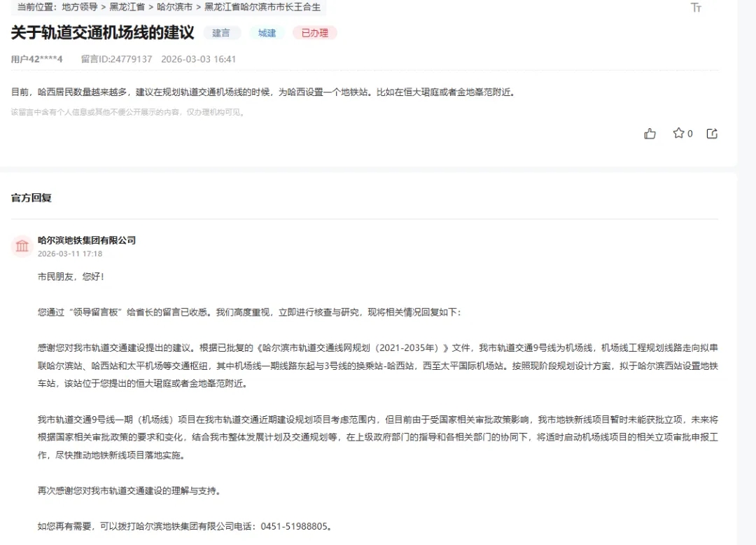Click the font size adjustment icon
The height and width of the screenshot is (545, 756).
[x=695, y=8]
